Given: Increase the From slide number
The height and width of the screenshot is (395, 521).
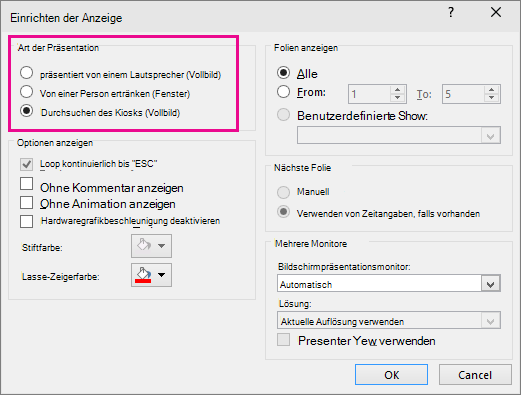Looking at the screenshot, I should point(397,90).
